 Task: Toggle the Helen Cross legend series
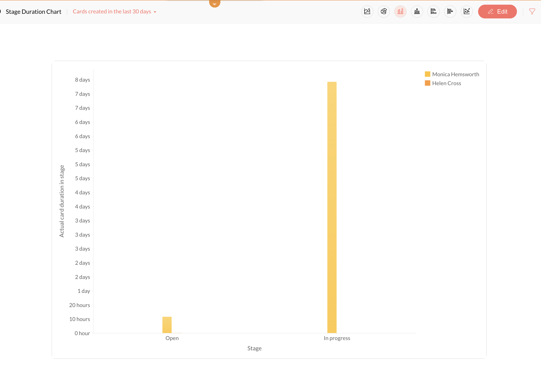coord(446,83)
